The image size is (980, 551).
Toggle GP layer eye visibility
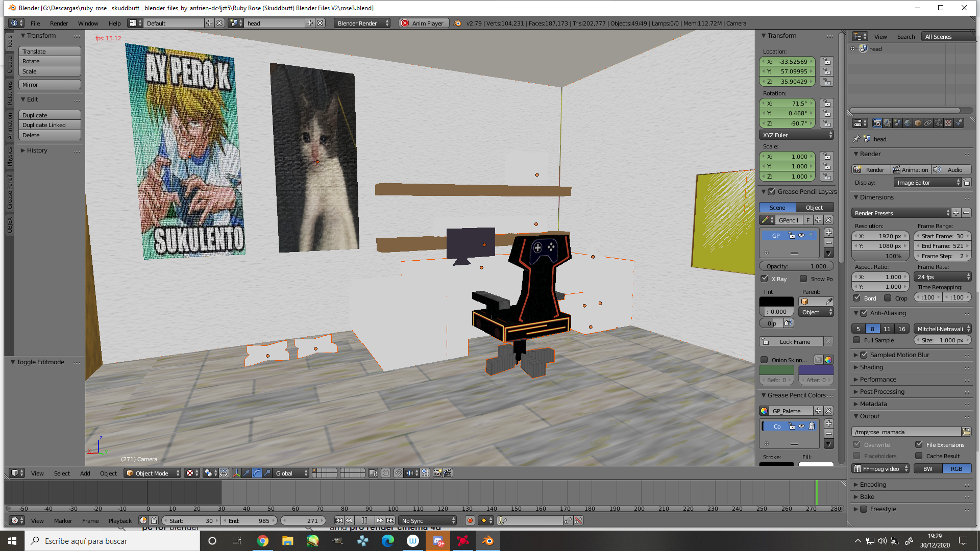coord(801,235)
